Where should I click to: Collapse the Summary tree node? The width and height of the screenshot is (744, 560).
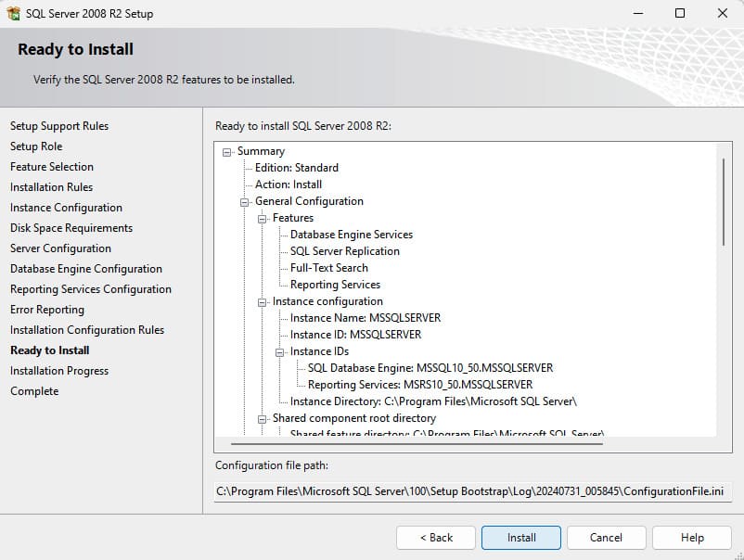(226, 152)
